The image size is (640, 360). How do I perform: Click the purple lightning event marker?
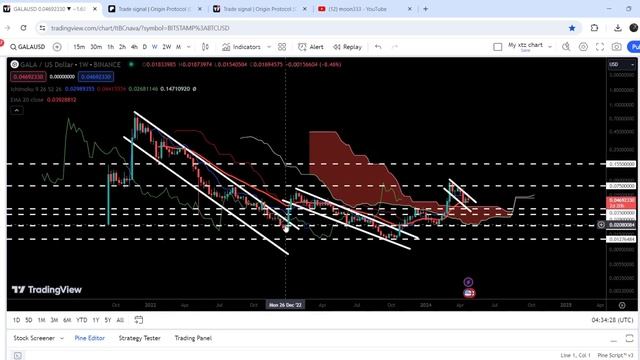tap(468, 282)
